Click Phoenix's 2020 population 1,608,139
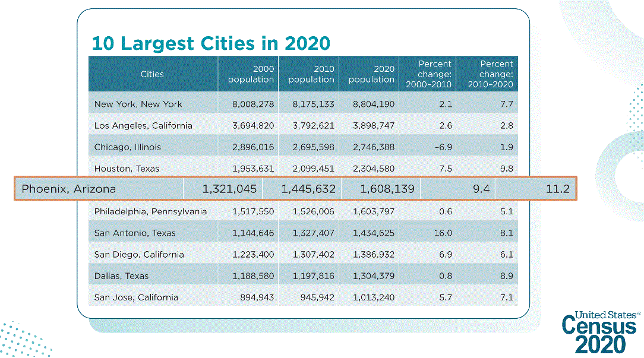 pos(387,189)
